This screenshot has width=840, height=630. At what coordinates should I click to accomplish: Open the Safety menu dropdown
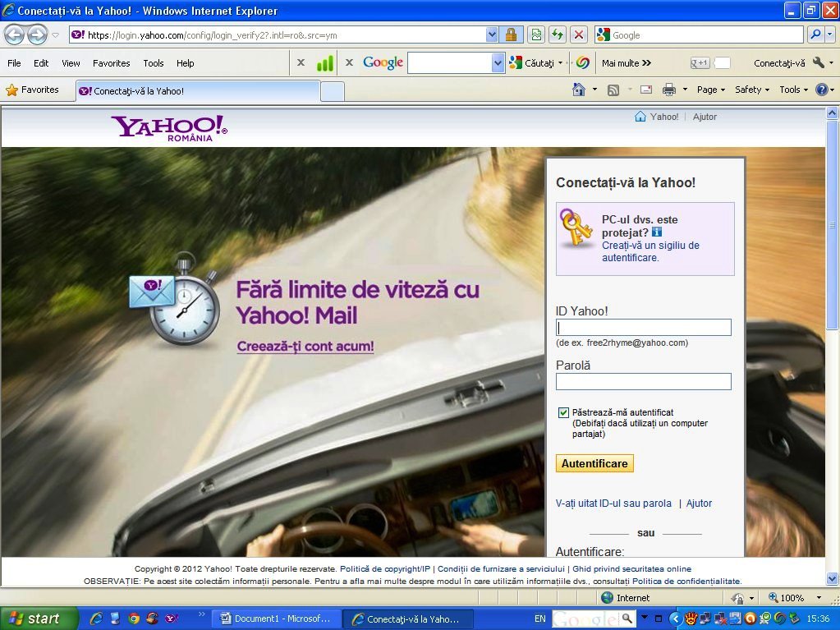pyautogui.click(x=752, y=90)
